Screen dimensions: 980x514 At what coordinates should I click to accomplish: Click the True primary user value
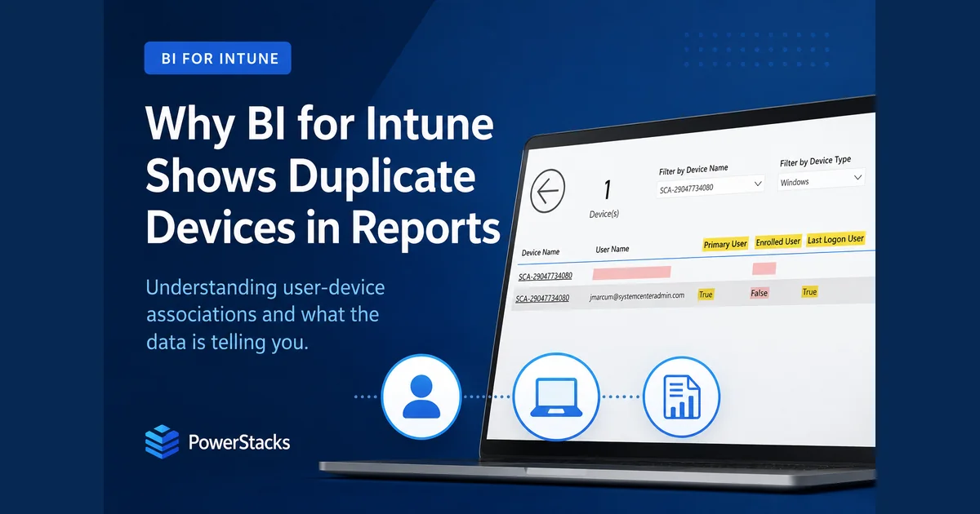[706, 295]
